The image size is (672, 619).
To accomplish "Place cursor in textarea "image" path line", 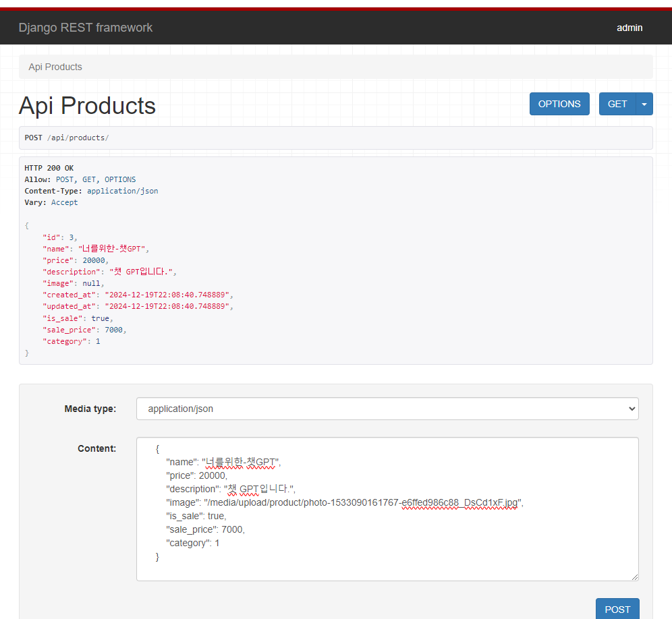I will coord(345,502).
